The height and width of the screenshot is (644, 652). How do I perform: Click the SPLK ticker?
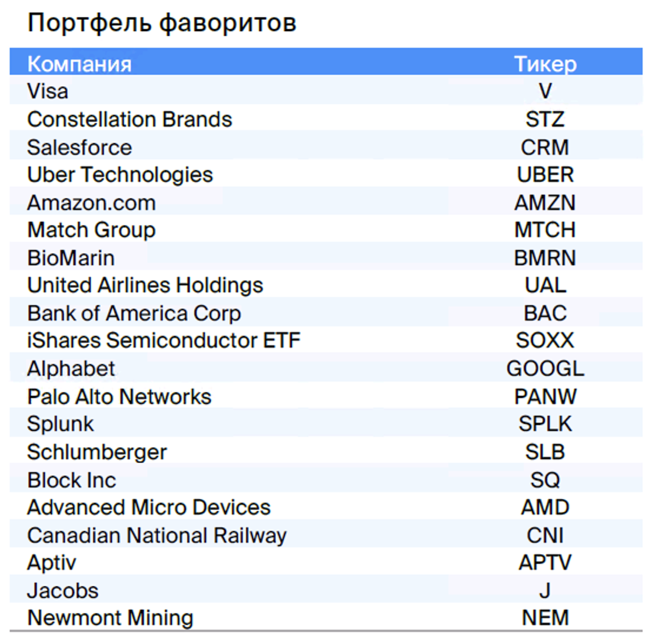(x=545, y=424)
